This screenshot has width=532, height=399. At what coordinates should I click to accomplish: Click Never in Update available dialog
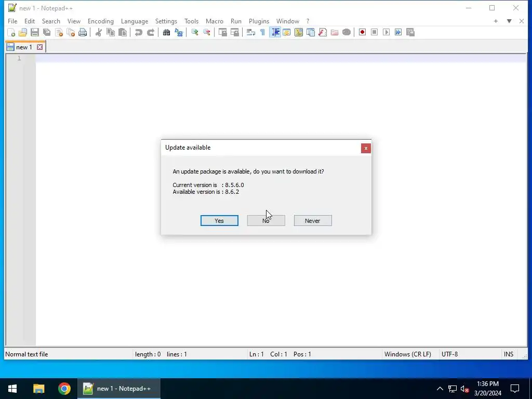[312, 220]
